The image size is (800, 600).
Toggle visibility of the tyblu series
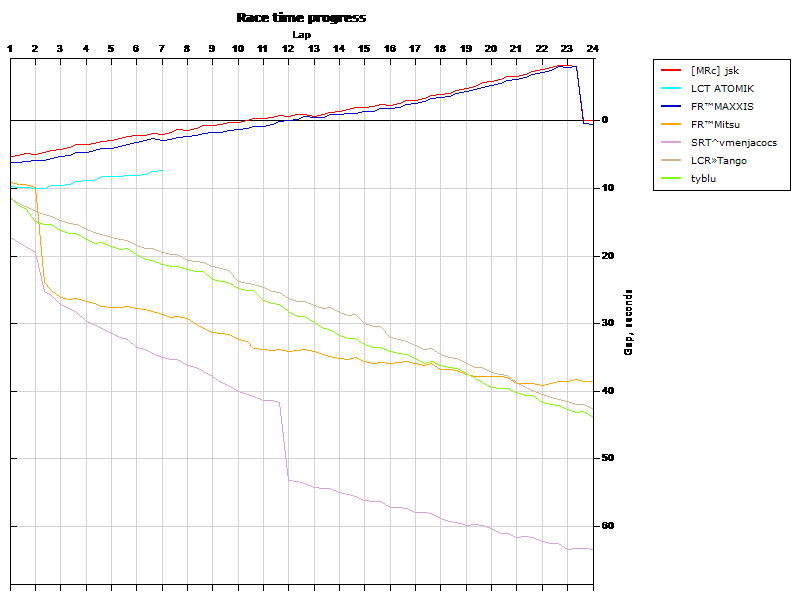click(x=702, y=178)
